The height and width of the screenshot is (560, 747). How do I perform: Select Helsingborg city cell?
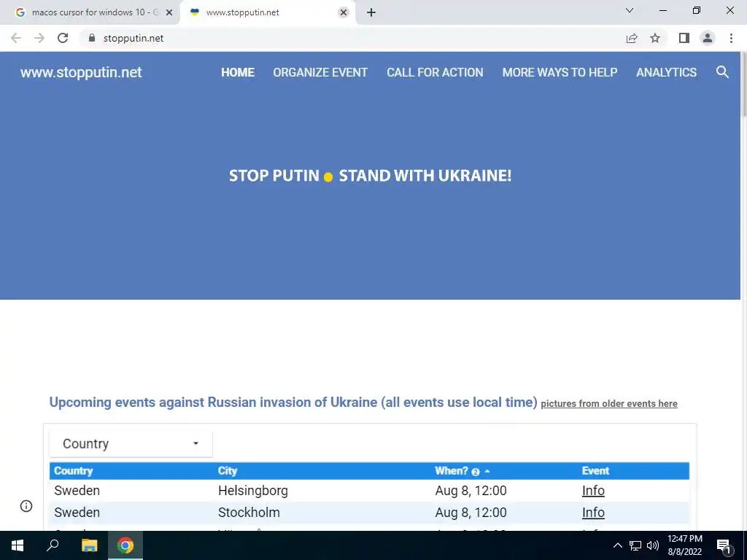coord(253,491)
